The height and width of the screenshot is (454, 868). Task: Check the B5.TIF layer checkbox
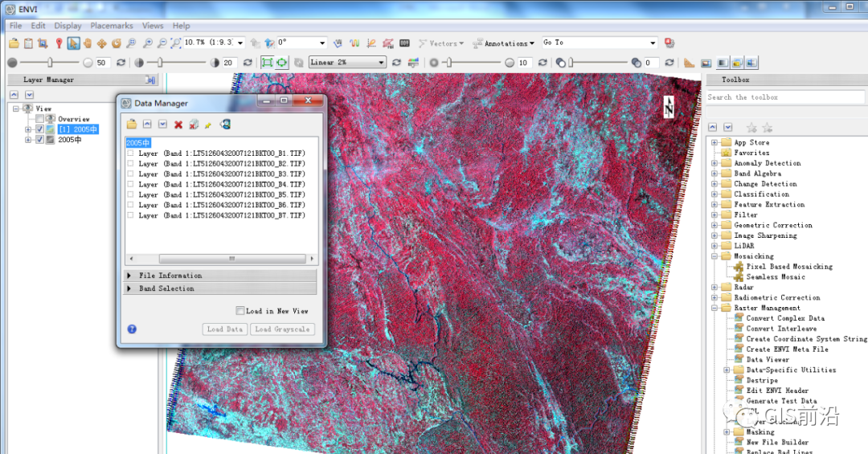click(131, 195)
